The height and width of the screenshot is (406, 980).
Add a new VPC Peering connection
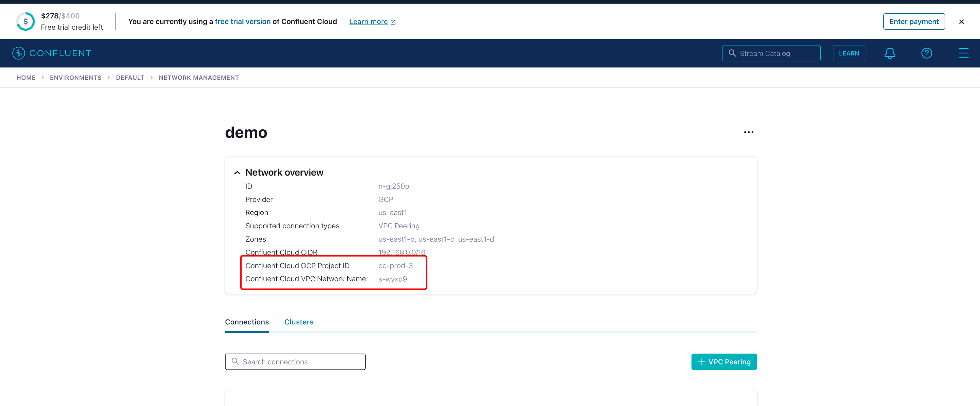click(x=723, y=362)
